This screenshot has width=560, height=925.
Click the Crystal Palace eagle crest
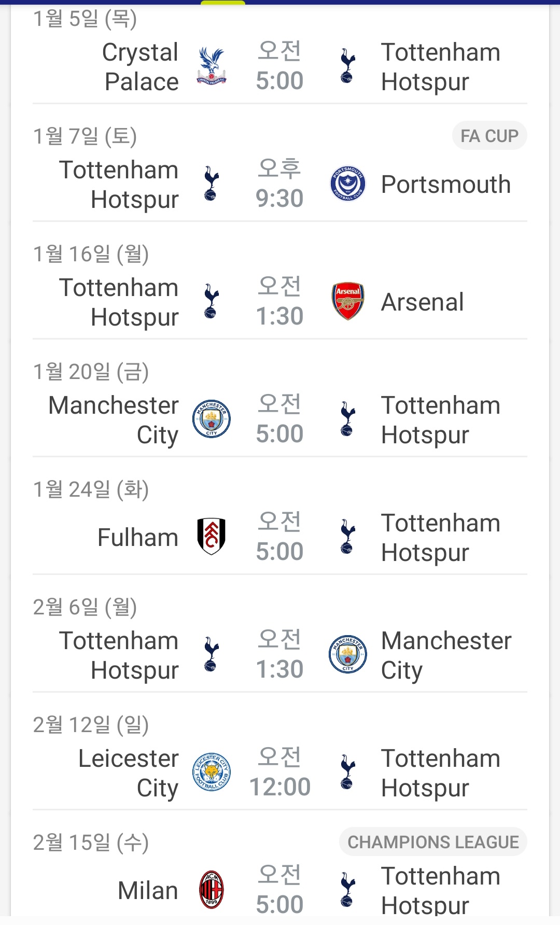pos(212,66)
